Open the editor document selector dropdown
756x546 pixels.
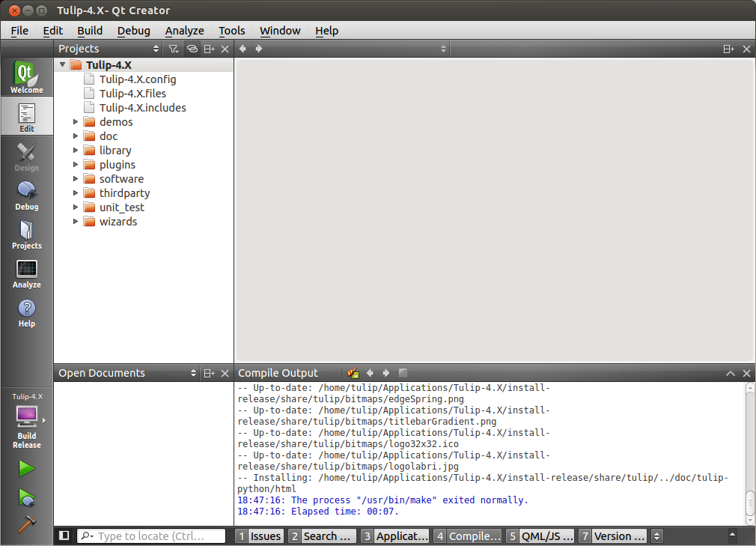coord(359,49)
